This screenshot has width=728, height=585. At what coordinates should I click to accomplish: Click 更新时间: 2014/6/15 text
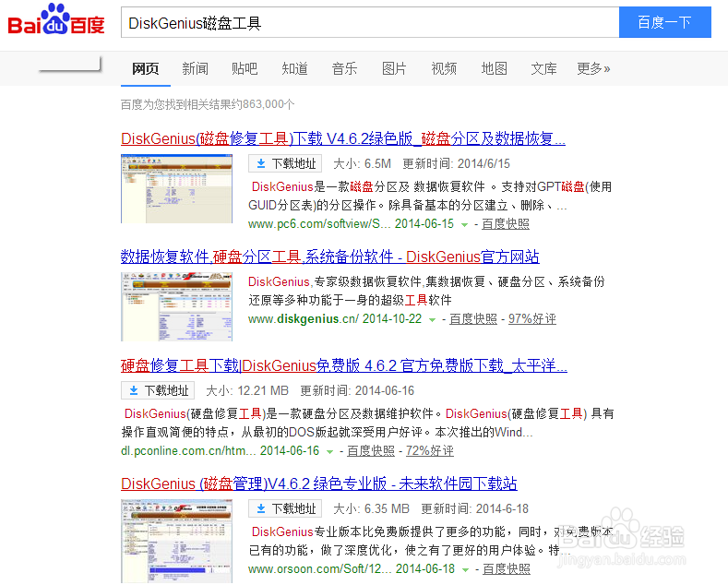(x=457, y=163)
